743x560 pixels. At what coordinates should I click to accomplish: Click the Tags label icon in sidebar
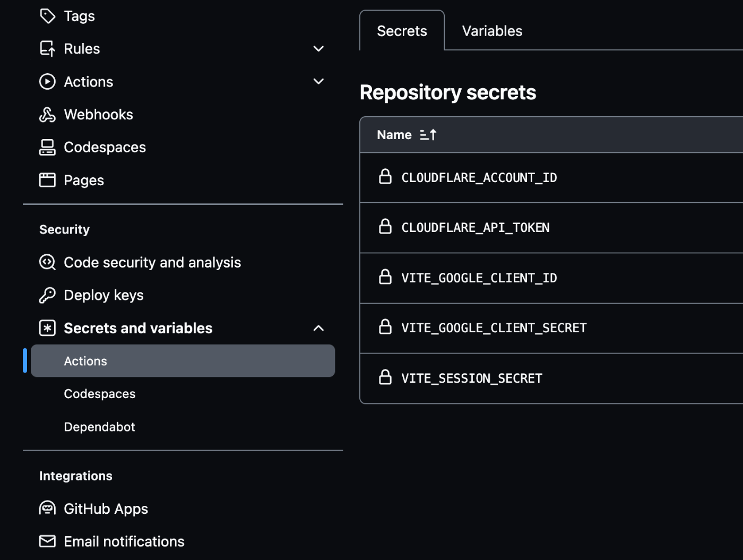[47, 16]
